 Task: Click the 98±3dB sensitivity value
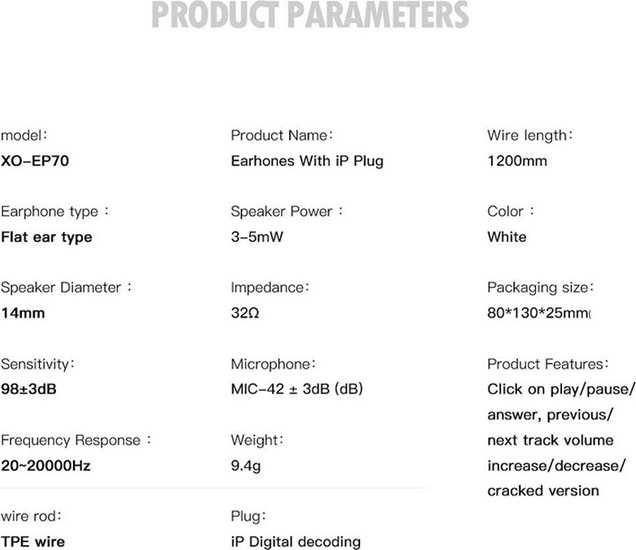click(29, 389)
